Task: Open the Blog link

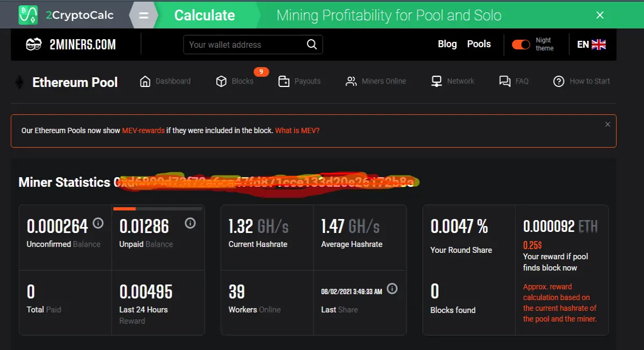Action: [x=447, y=44]
